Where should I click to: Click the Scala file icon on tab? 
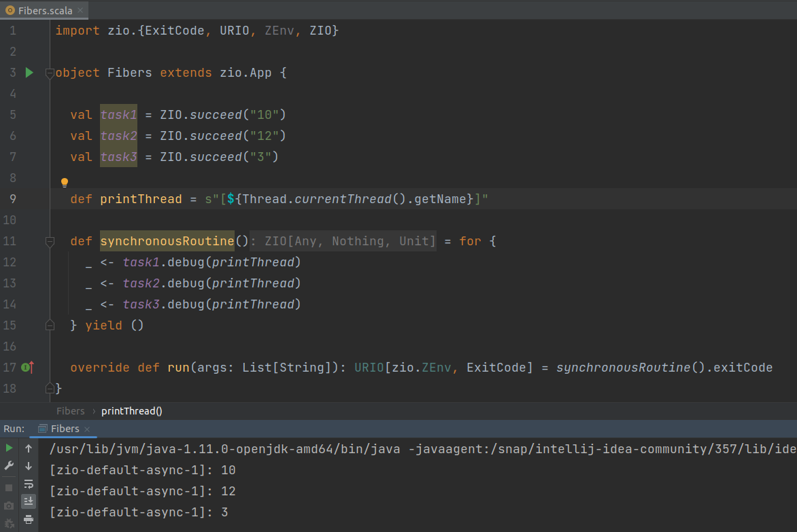pyautogui.click(x=10, y=10)
